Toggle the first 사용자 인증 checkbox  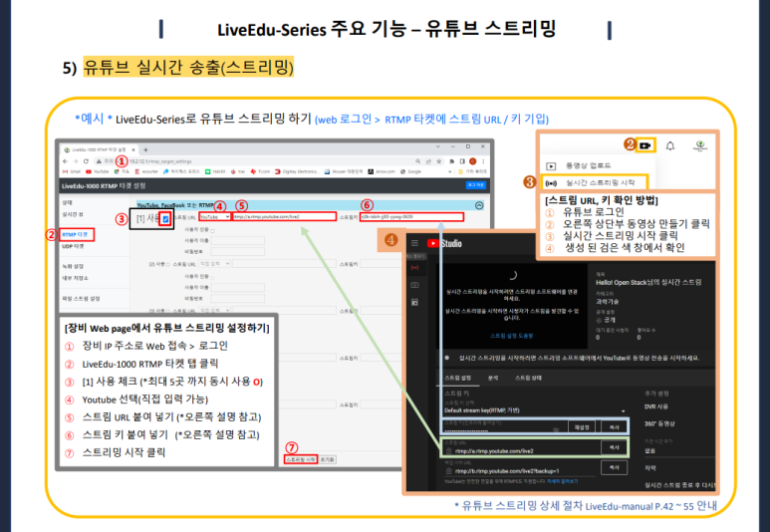point(212,230)
